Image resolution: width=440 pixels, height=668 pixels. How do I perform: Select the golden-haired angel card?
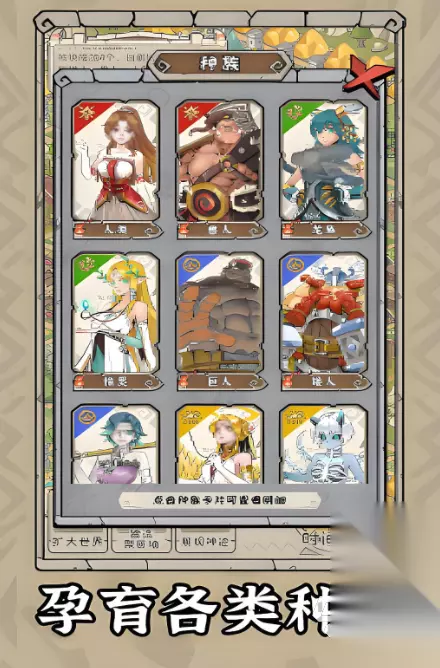pyautogui.click(x=220, y=444)
